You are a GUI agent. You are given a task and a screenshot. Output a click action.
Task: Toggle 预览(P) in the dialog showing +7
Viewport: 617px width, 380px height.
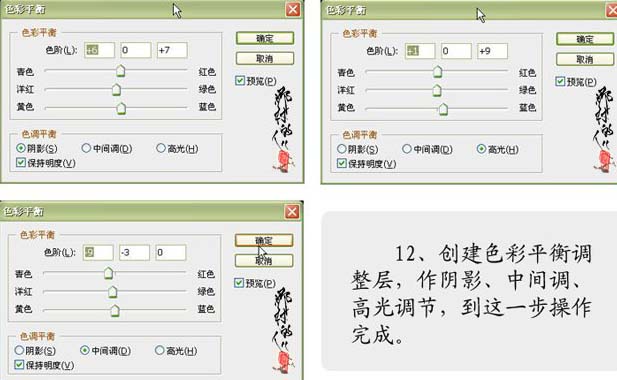240,81
